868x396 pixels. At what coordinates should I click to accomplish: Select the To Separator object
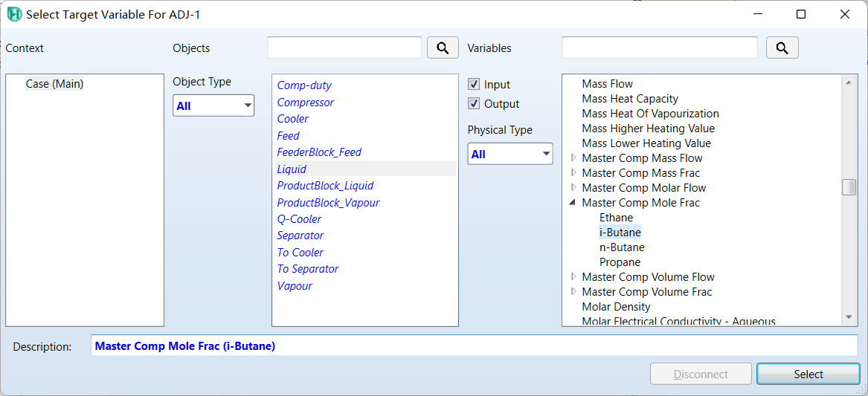coord(307,269)
